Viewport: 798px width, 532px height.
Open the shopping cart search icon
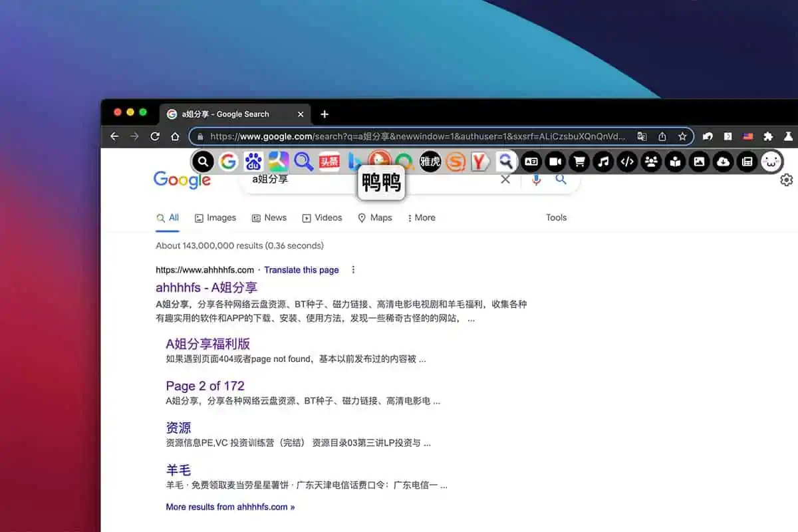[x=578, y=162]
